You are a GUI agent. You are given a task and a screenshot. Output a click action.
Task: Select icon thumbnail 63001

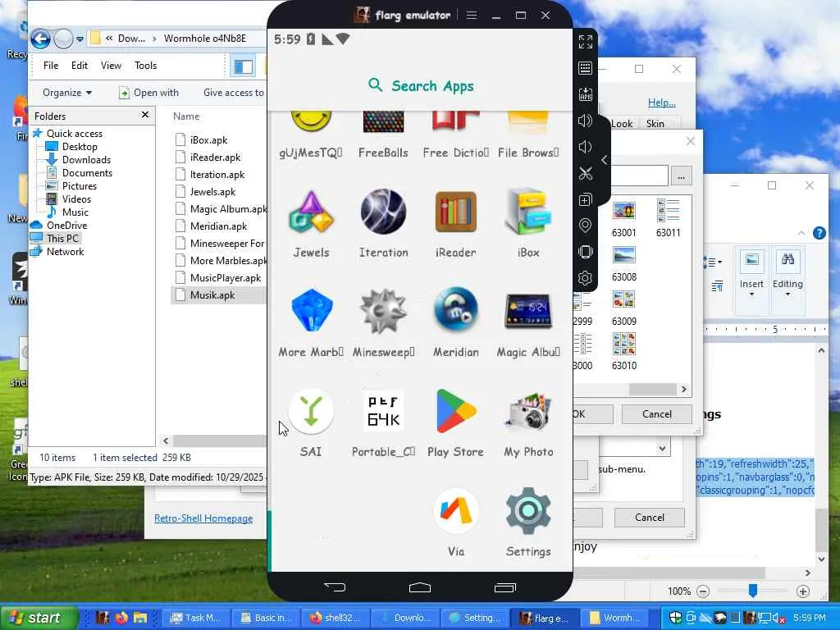point(624,219)
